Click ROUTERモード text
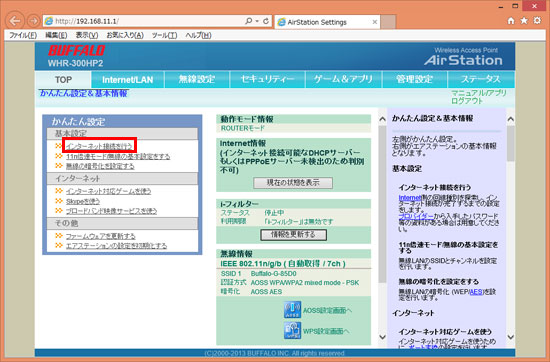The image size is (550, 362). (x=242, y=128)
